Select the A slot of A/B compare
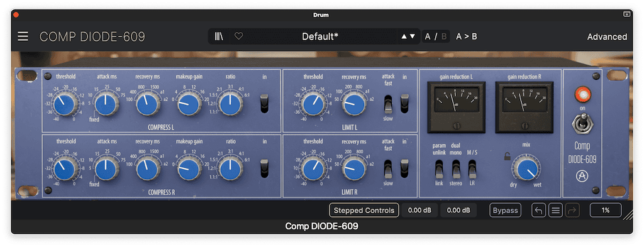The height and width of the screenshot is (247, 644). pyautogui.click(x=428, y=36)
